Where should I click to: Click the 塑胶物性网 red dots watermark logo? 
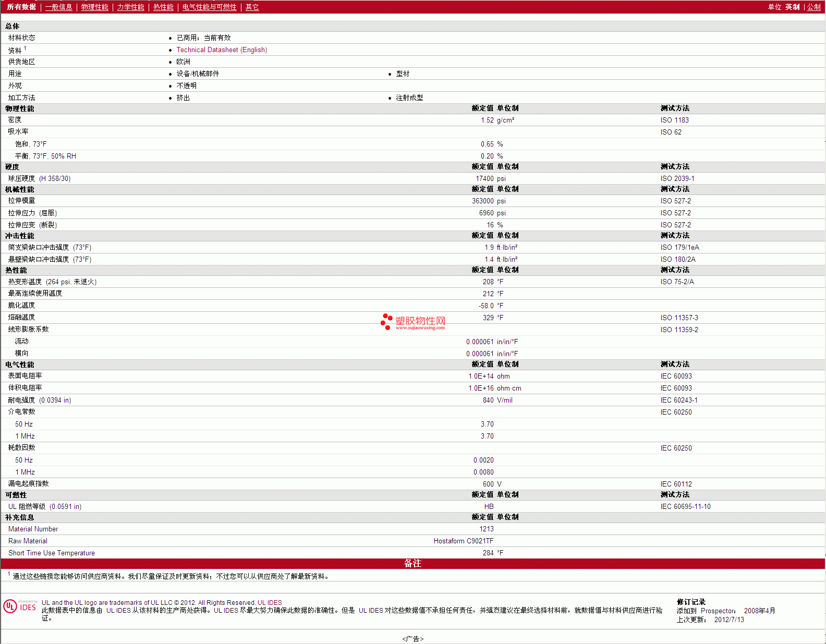(386, 321)
